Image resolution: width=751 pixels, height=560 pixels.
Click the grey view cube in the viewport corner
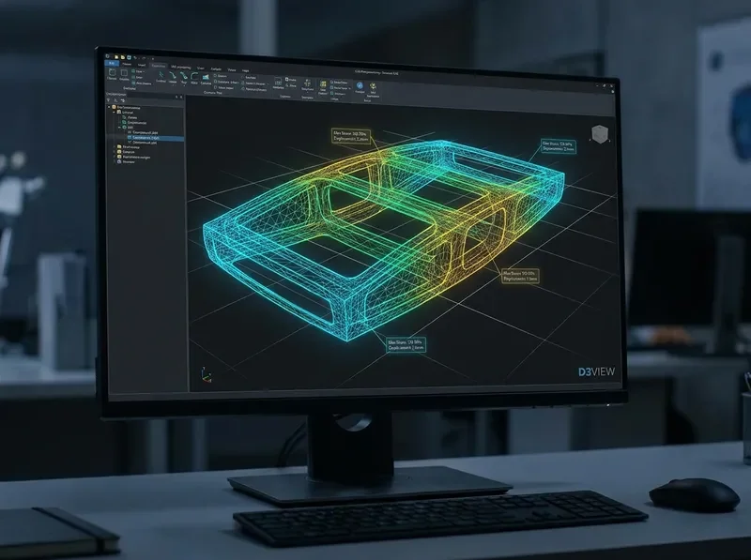[600, 134]
